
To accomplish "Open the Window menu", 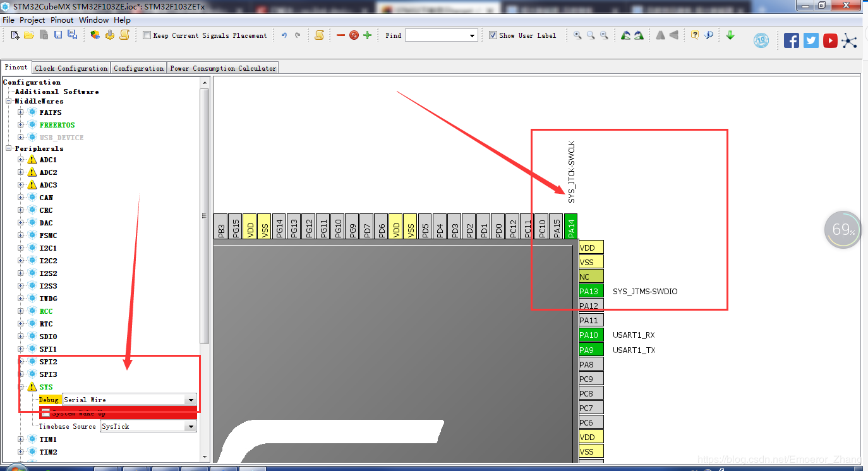I will click(93, 20).
